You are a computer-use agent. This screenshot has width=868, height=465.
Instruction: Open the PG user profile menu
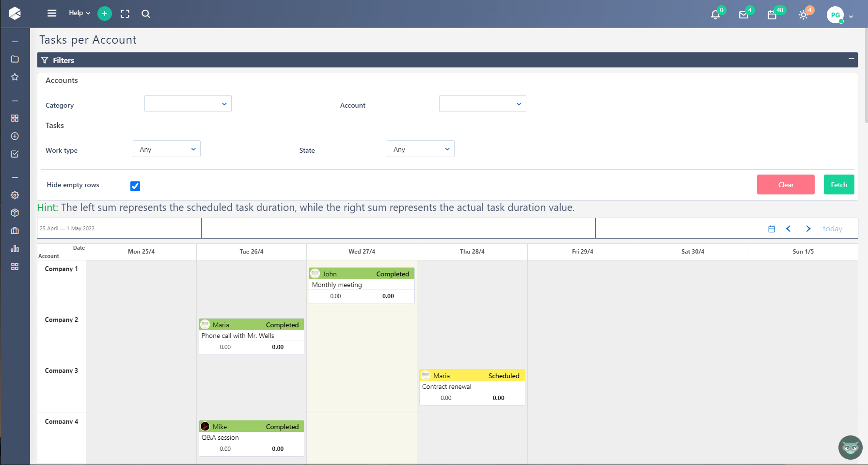(839, 15)
